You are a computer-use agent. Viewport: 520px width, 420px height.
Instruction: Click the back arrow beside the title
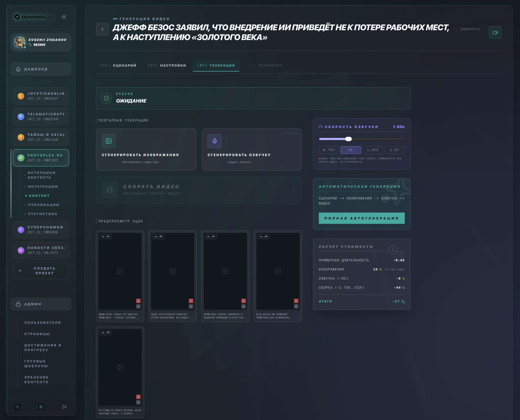[102, 29]
